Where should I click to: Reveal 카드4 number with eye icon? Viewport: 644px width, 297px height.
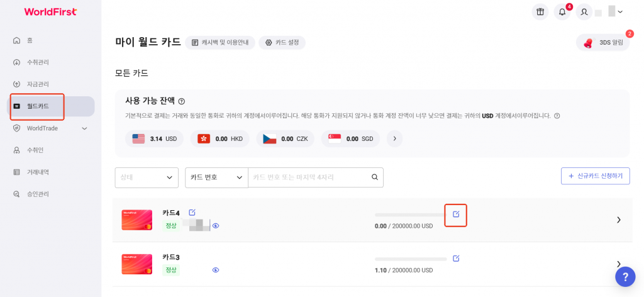216,225
